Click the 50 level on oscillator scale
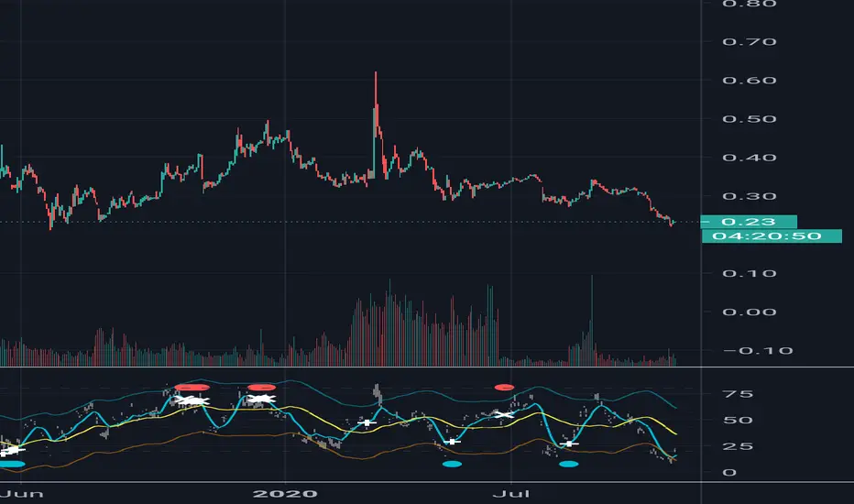This screenshot has width=854, height=504. (738, 420)
